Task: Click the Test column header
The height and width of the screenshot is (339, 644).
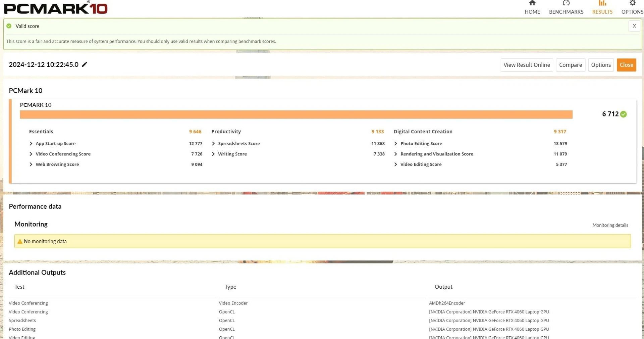Action: pos(19,287)
